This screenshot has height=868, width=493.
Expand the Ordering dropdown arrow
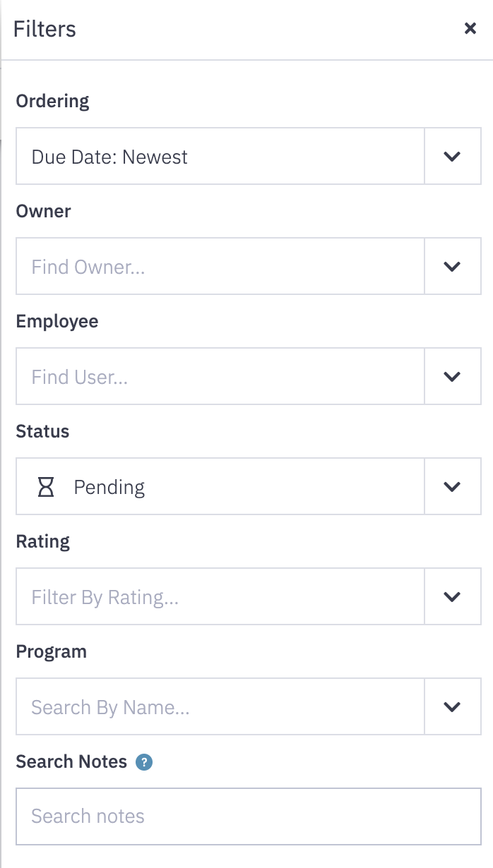452,156
